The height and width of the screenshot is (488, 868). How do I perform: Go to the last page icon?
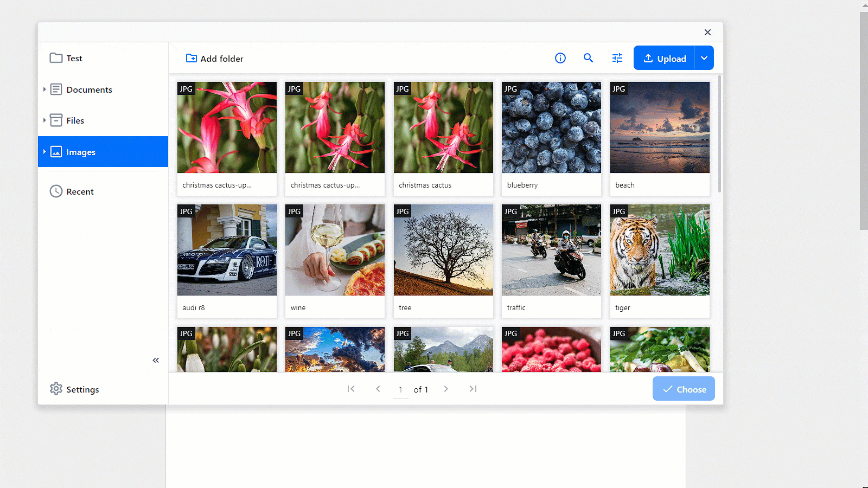473,389
